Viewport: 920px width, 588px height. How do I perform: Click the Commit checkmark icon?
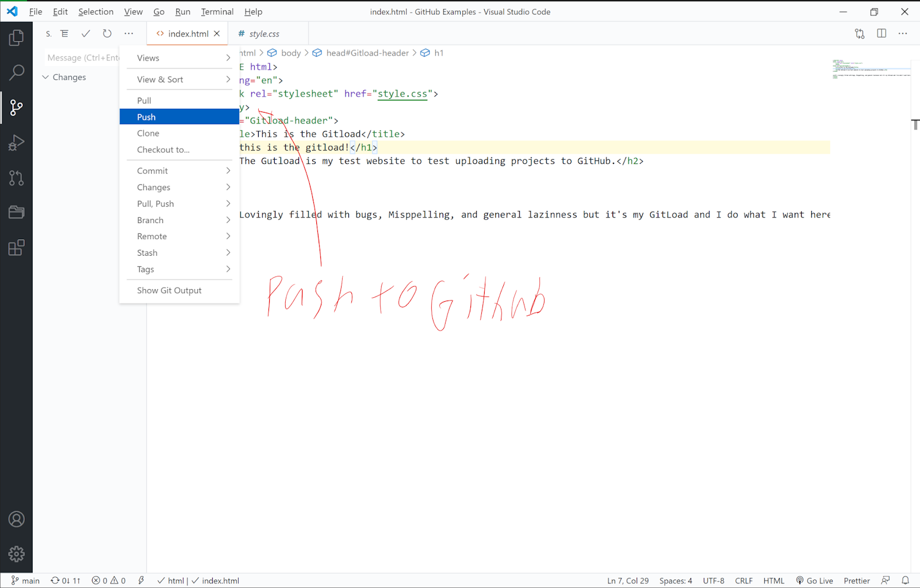[86, 34]
